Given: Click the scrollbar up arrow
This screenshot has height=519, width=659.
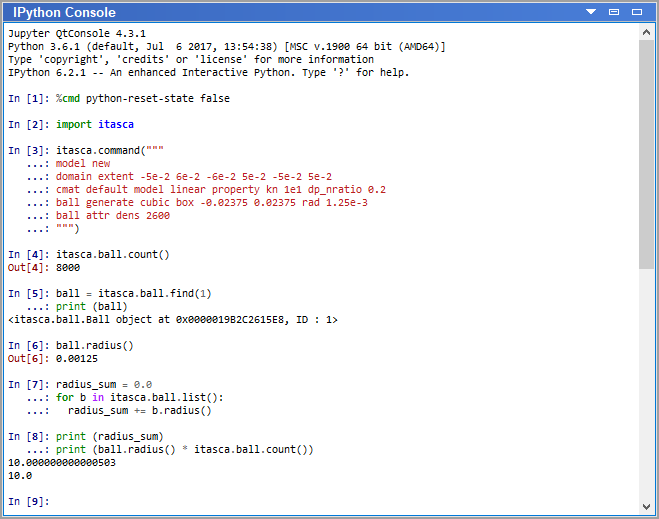Looking at the screenshot, I should (647, 33).
